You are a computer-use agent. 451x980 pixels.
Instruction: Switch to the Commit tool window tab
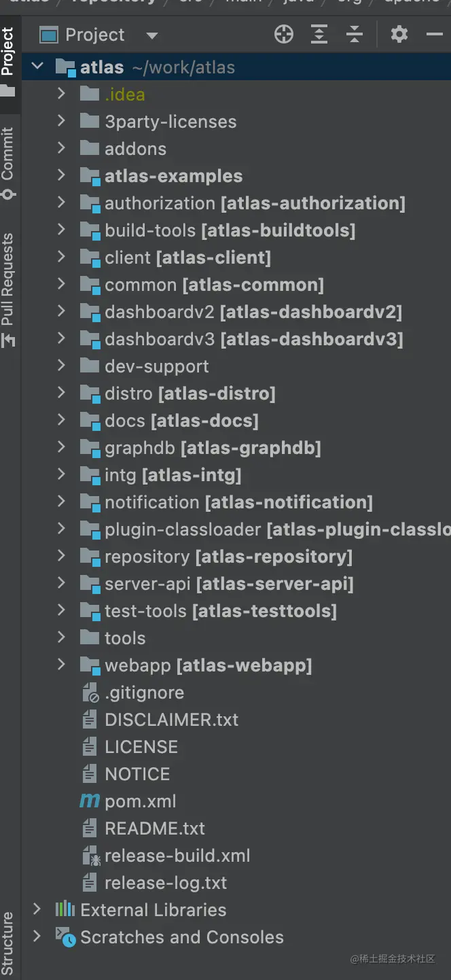(x=8, y=162)
